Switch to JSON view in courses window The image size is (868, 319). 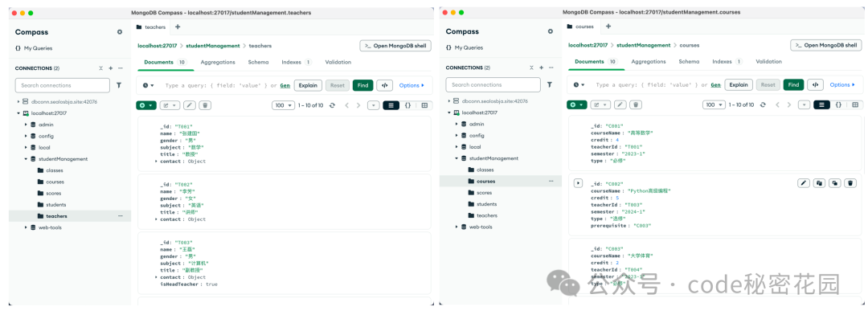pos(838,104)
